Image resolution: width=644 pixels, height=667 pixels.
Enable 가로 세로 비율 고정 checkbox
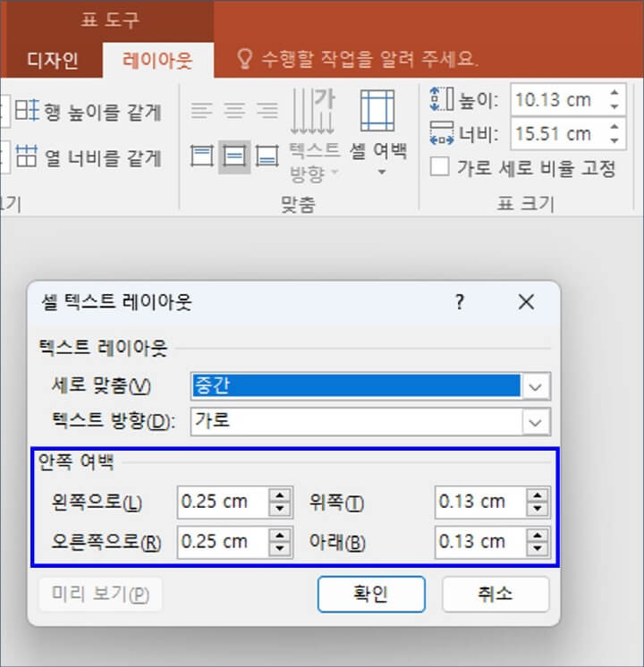pyautogui.click(x=439, y=166)
